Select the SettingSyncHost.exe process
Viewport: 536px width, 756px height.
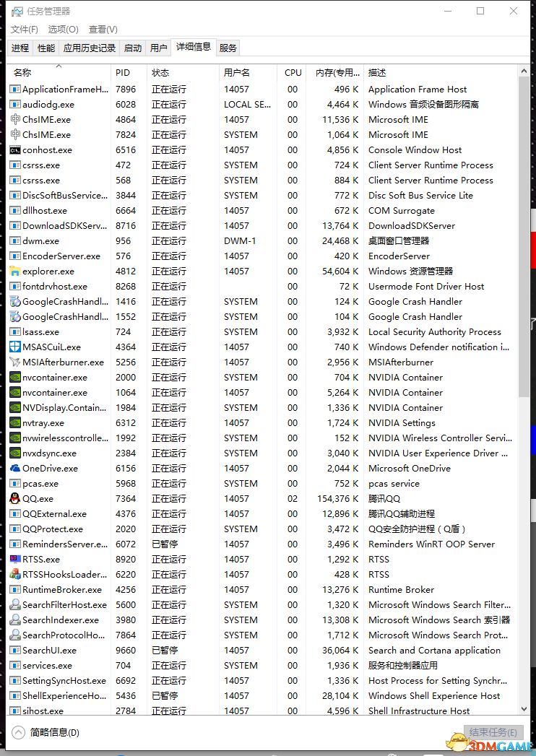(262, 681)
